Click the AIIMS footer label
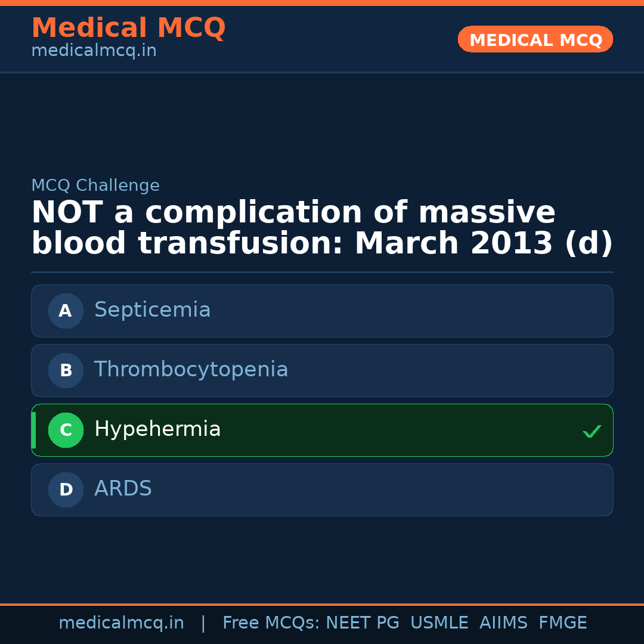This screenshot has height=644, width=644. (503, 623)
